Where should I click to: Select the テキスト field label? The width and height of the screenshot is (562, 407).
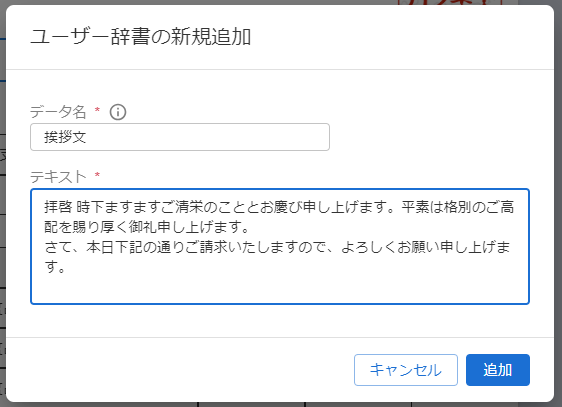pyautogui.click(x=58, y=176)
